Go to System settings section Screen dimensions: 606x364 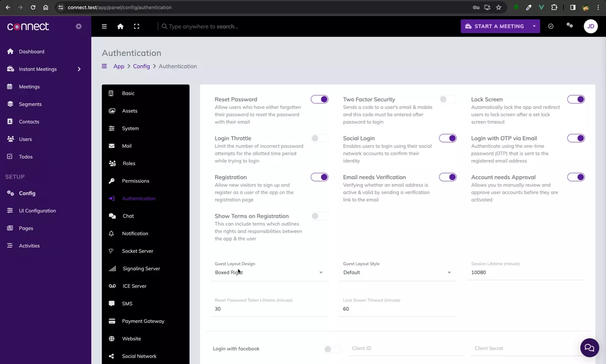point(146,128)
